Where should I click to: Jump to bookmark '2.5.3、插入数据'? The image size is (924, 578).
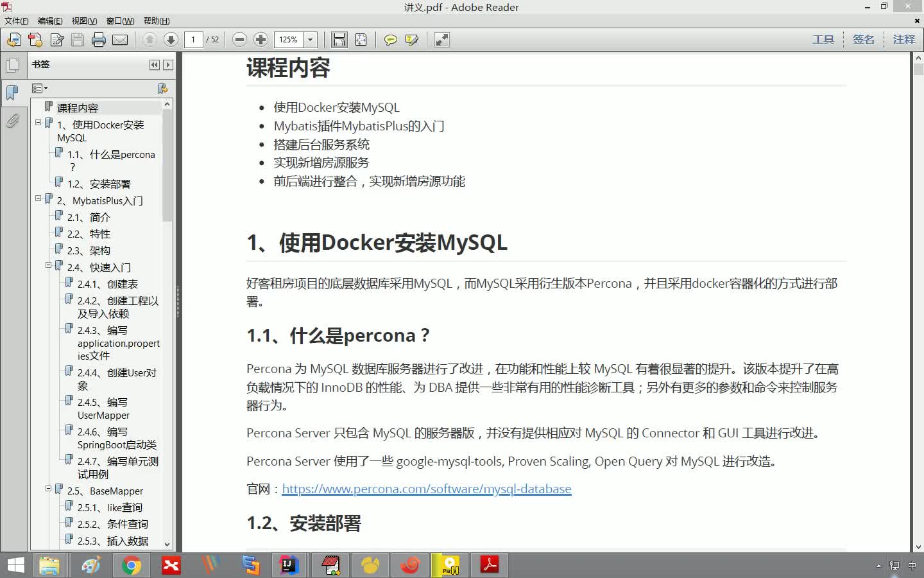[113, 541]
